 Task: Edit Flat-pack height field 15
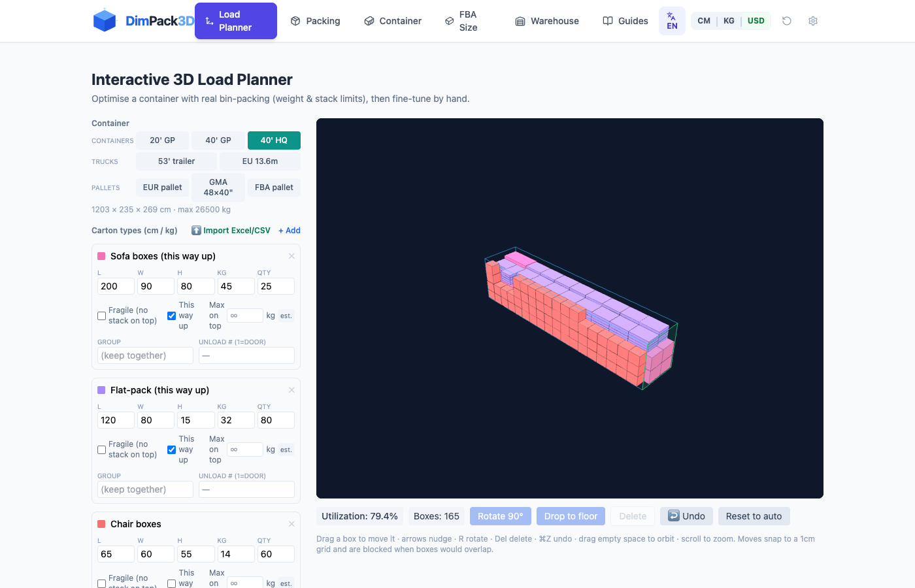coord(195,420)
